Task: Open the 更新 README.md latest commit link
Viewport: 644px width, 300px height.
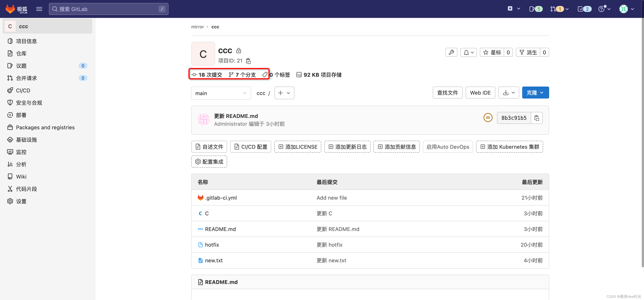Action: pos(236,116)
